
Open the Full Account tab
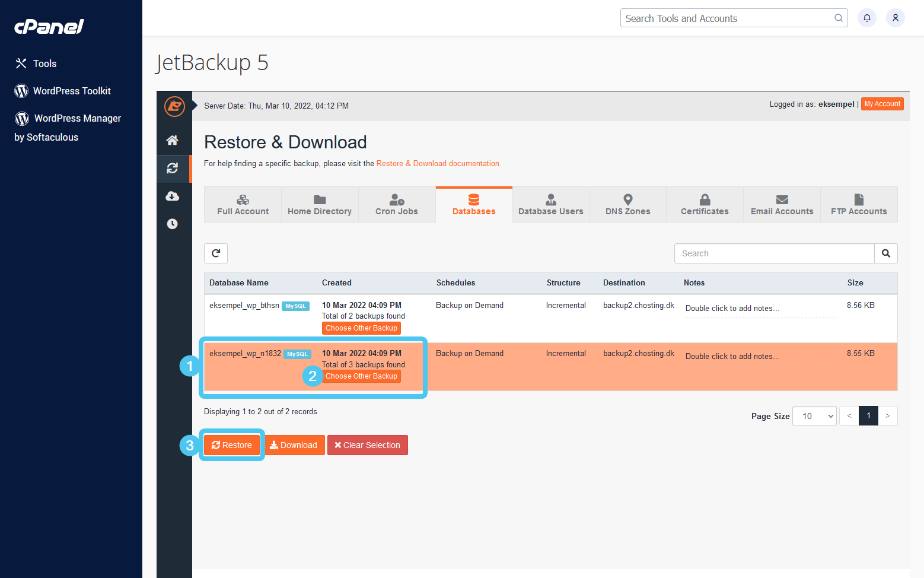[243, 204]
